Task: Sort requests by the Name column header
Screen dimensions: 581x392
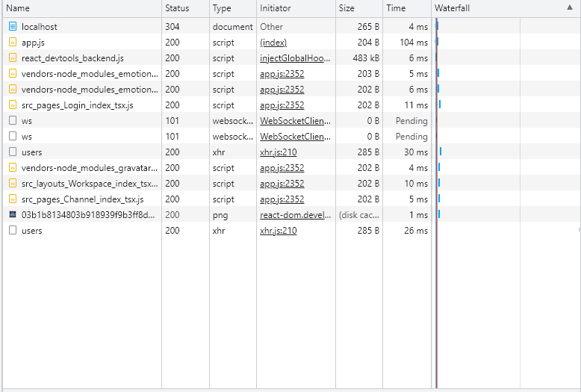Action: point(82,8)
